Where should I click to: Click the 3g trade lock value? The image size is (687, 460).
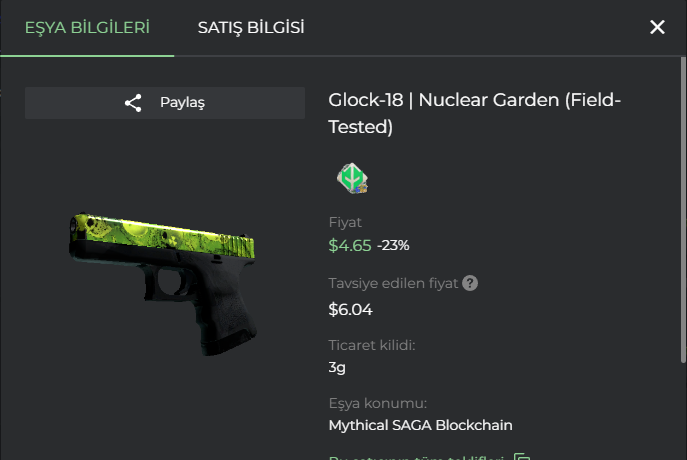coord(337,367)
